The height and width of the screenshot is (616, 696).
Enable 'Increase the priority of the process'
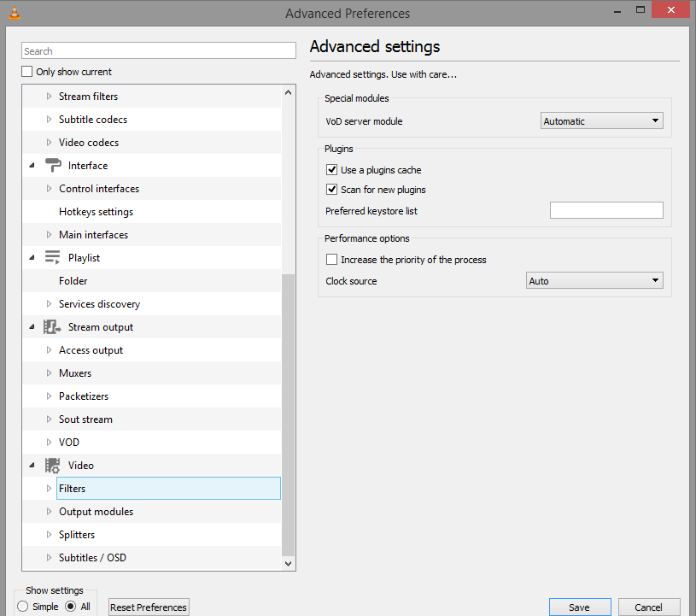point(332,260)
